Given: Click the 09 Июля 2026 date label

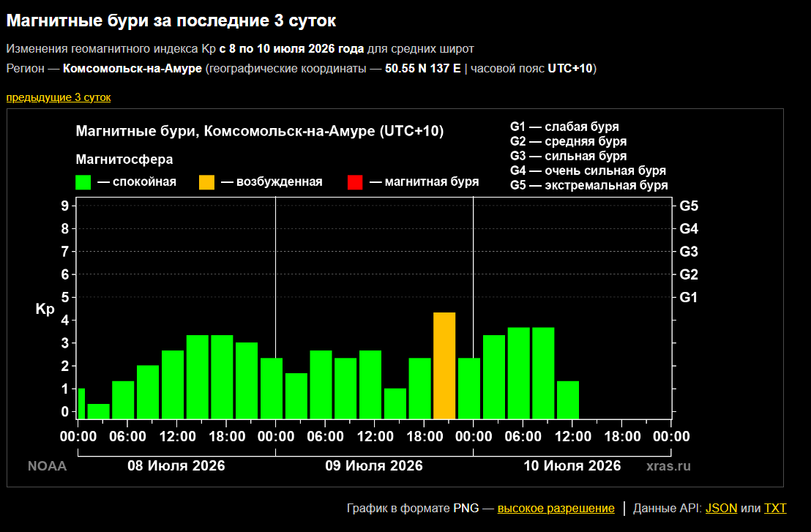Looking at the screenshot, I should click(x=374, y=466).
